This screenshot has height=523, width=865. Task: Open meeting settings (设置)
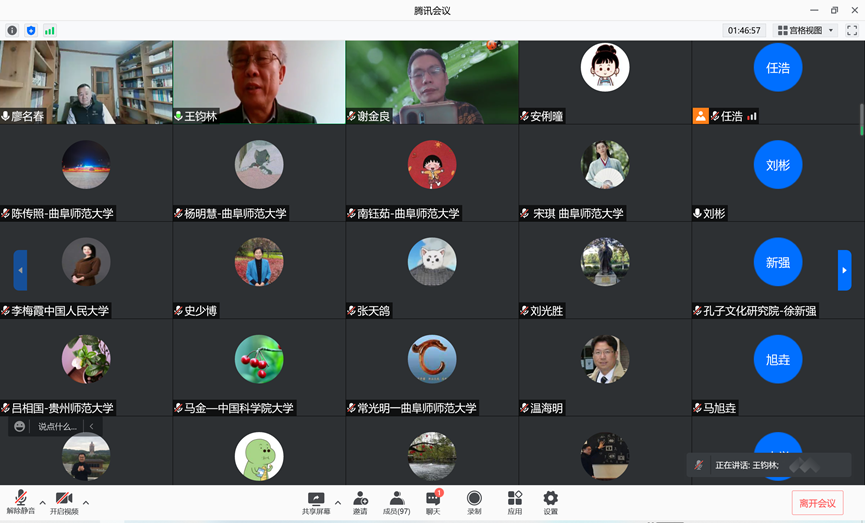point(550,502)
